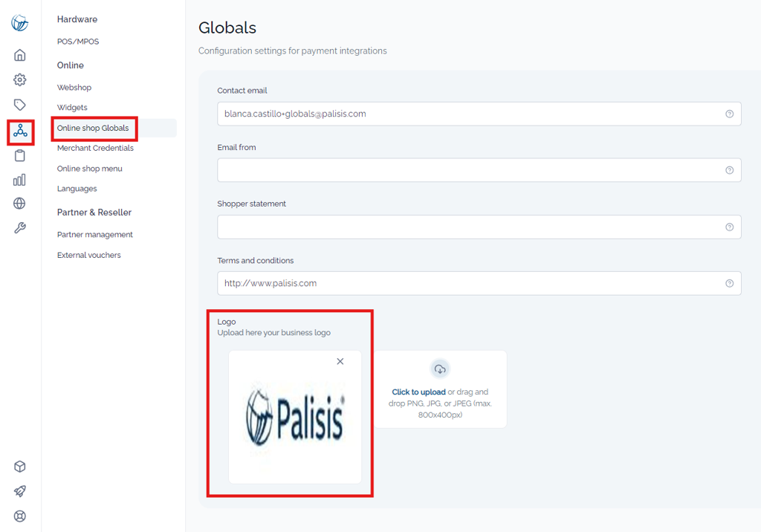Click 'Upload here your business logo' text
The image size is (761, 532).
click(273, 333)
